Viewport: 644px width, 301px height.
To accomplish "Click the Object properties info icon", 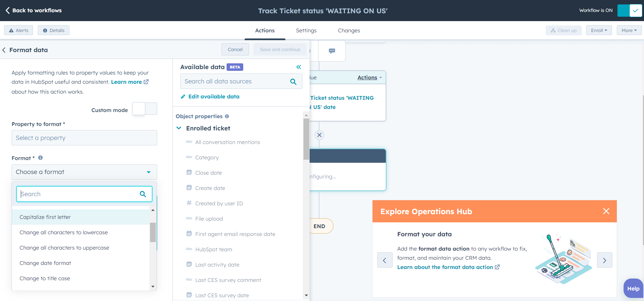I will tap(227, 116).
